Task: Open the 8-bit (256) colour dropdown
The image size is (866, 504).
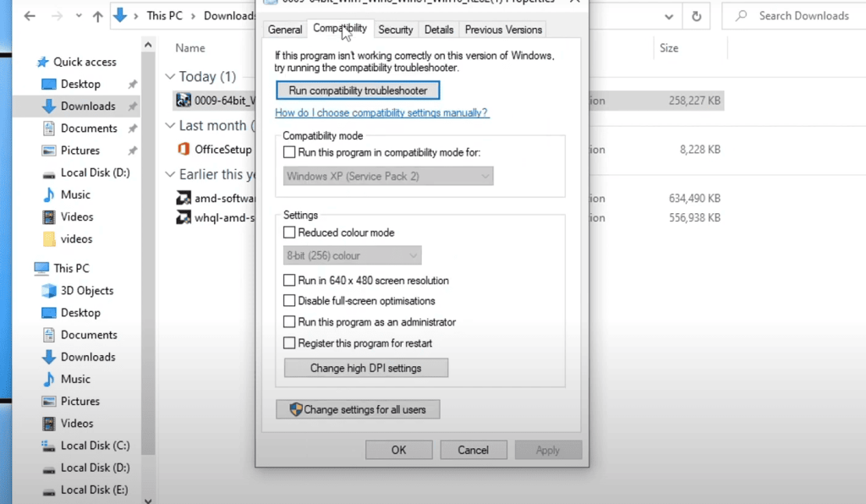Action: 352,255
